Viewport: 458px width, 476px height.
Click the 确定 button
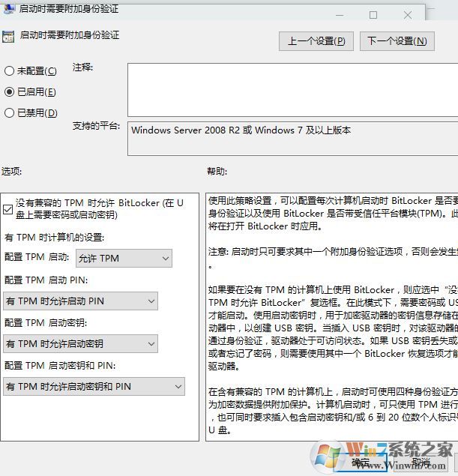(x=361, y=463)
